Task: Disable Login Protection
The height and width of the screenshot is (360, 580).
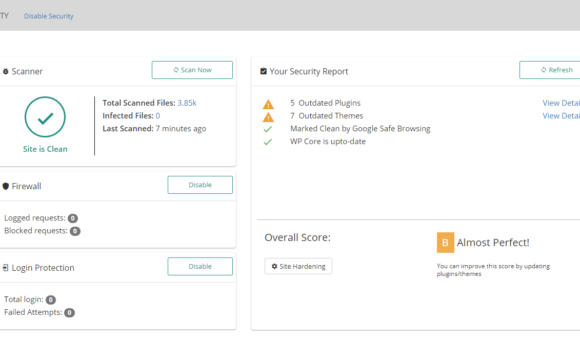Action: (x=200, y=266)
